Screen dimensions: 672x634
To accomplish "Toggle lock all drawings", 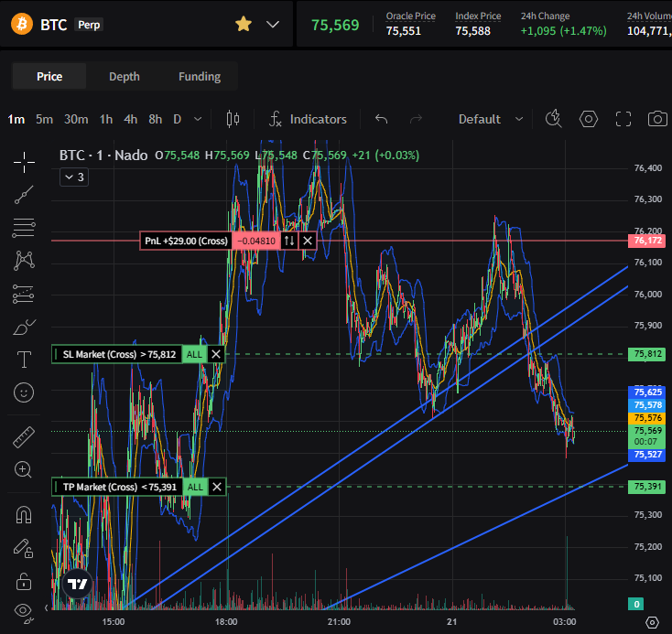I will click(x=24, y=582).
